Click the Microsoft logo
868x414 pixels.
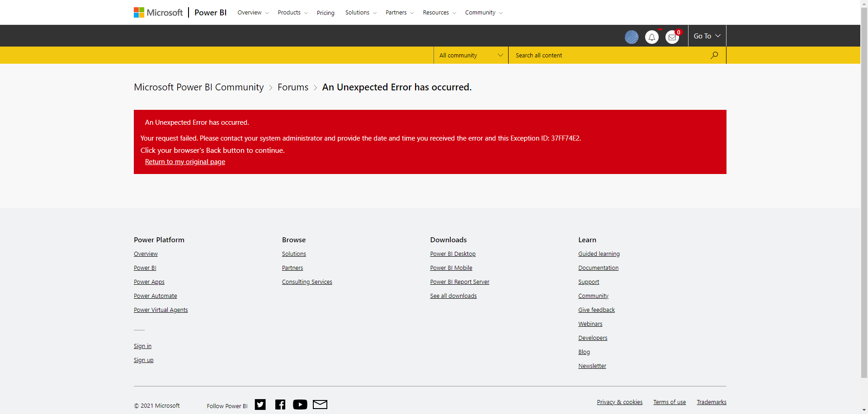(x=158, y=13)
